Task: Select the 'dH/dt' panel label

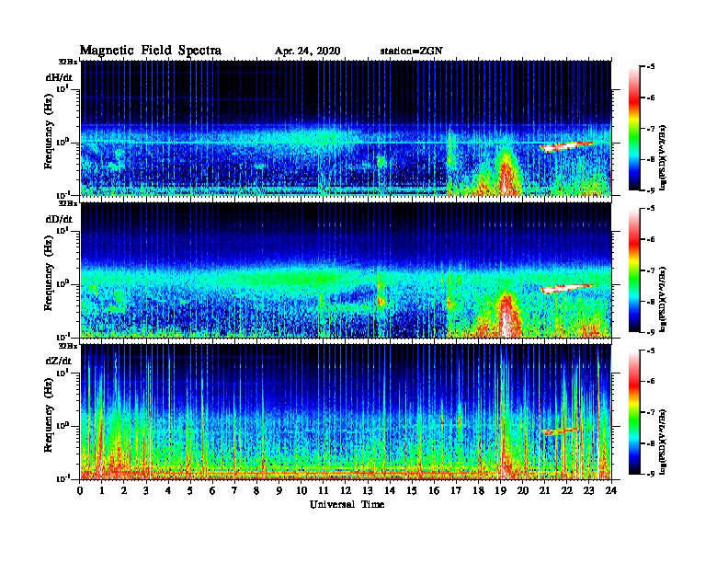Action: click(59, 77)
